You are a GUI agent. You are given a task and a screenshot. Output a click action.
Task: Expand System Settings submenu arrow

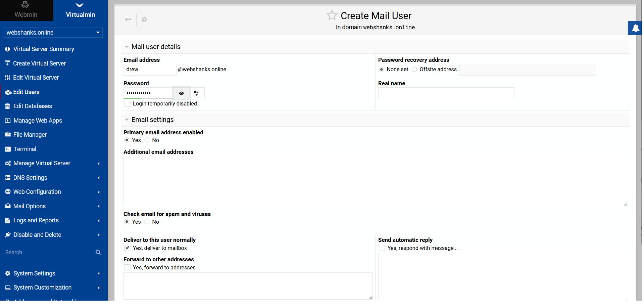coord(99,273)
